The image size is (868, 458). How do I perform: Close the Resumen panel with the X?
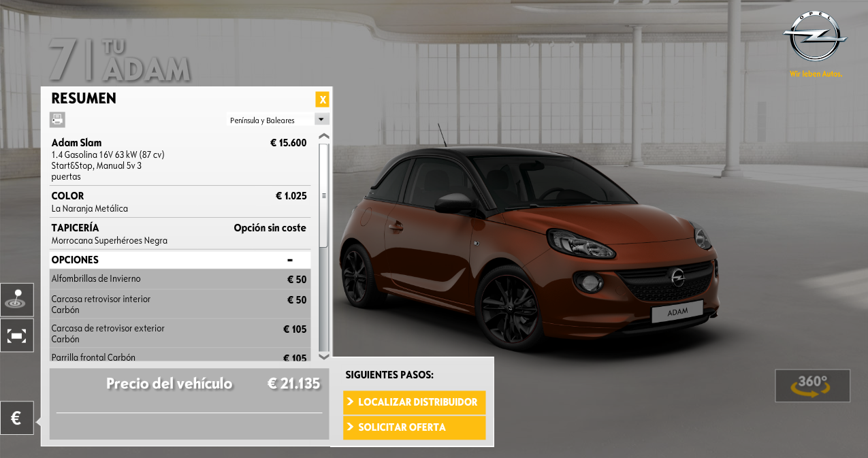(323, 99)
